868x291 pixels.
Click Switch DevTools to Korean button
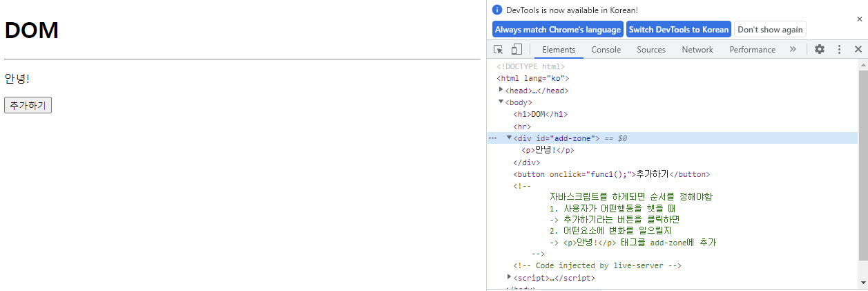(678, 30)
